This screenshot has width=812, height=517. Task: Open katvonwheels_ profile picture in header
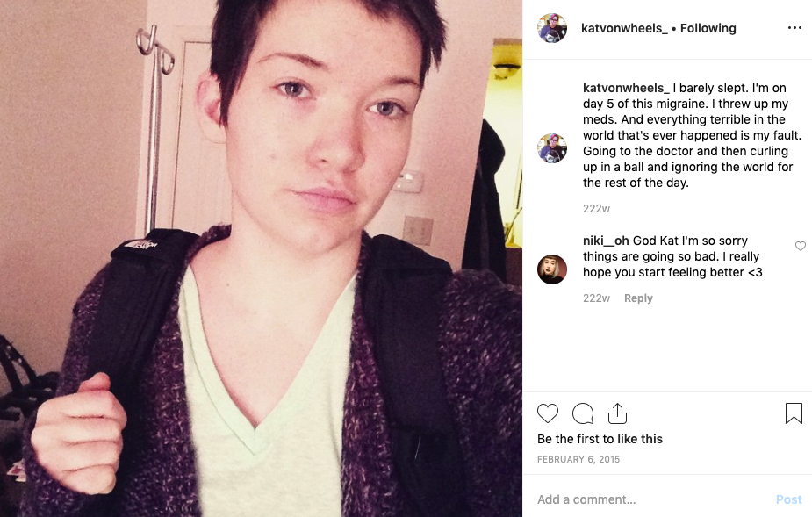point(552,28)
